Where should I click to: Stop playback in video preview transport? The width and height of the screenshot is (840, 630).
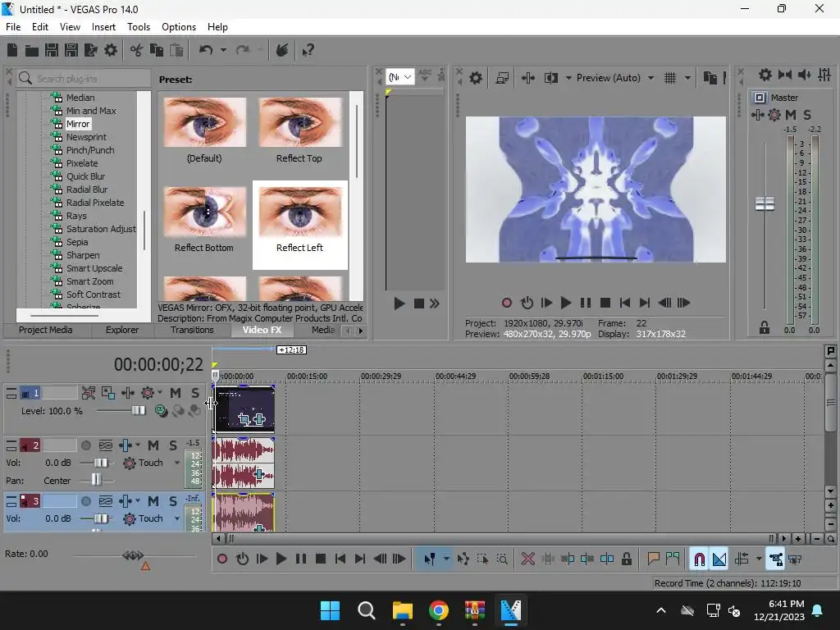pos(605,304)
